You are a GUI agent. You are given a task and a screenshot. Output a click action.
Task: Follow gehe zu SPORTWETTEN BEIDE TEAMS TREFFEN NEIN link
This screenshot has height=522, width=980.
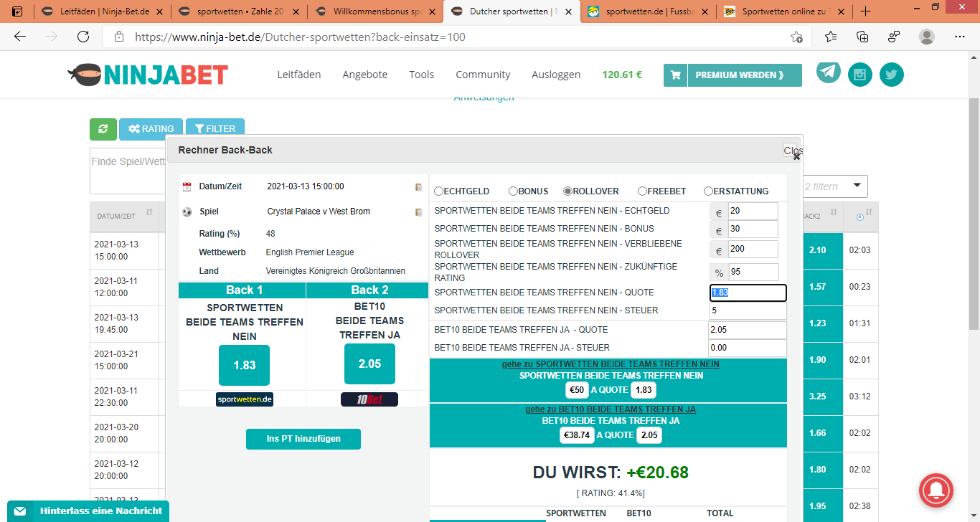(611, 364)
